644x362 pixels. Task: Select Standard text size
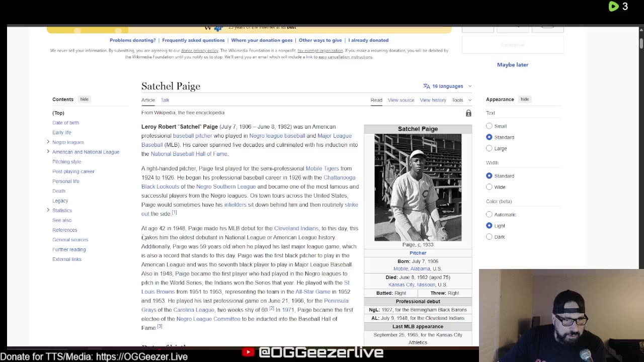[489, 137]
